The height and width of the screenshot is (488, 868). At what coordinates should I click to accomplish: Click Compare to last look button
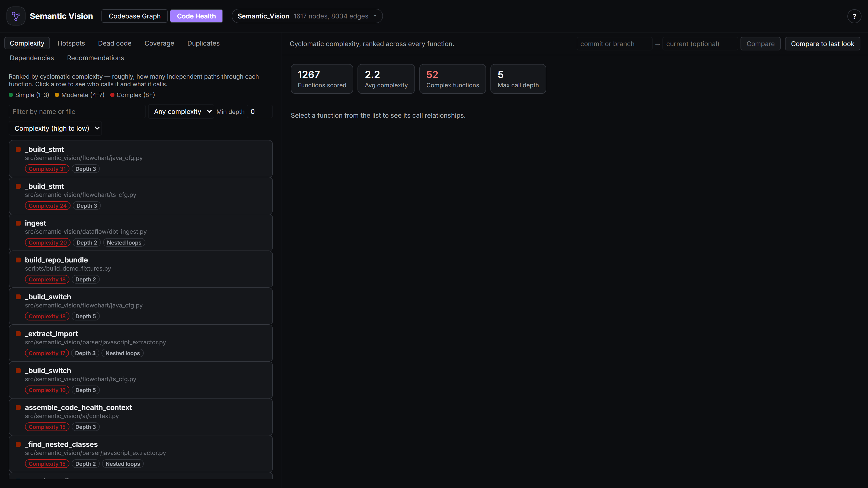tap(822, 44)
